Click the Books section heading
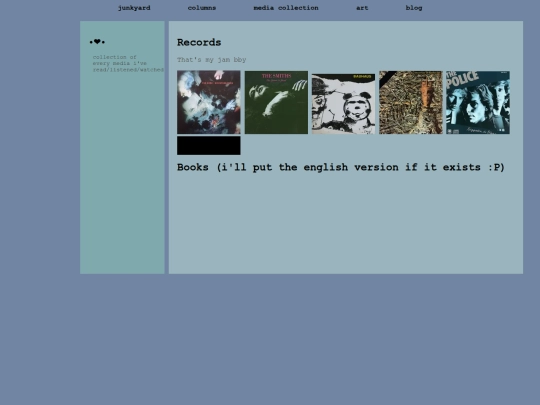The width and height of the screenshot is (540, 405). pos(341,167)
